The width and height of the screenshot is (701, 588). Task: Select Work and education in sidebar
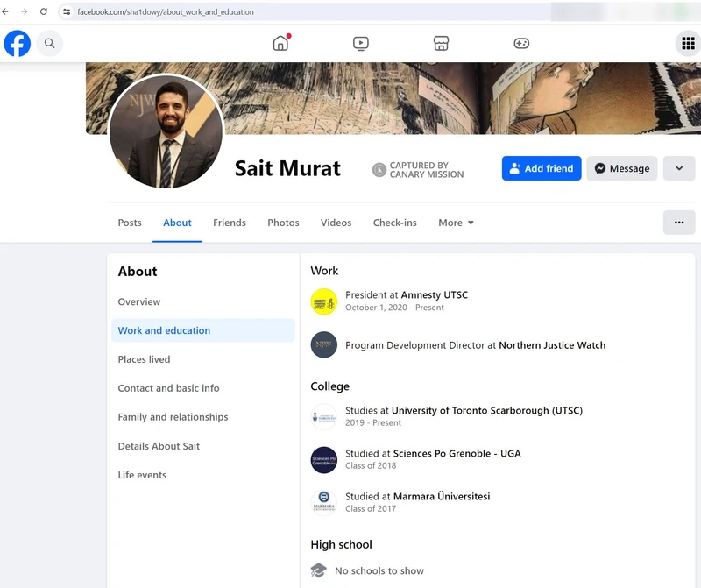[x=203, y=330]
